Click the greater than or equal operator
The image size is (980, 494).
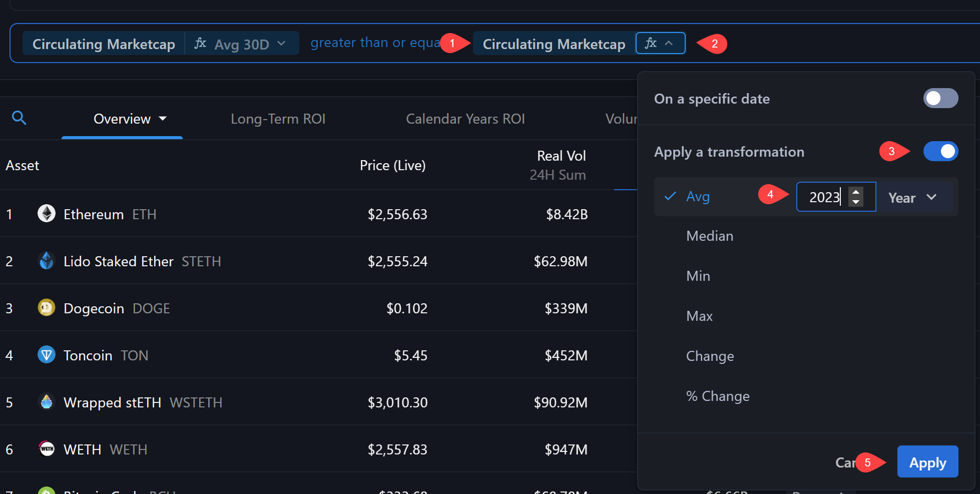pyautogui.click(x=375, y=43)
